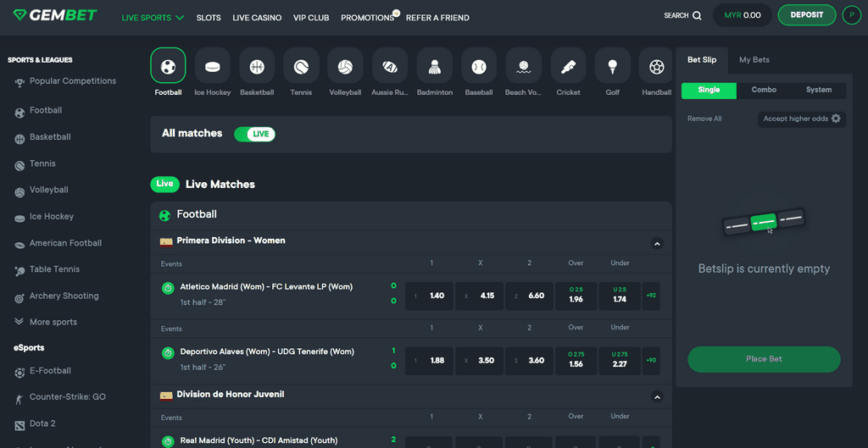Image resolution: width=868 pixels, height=448 pixels.
Task: Choose the Golf tee icon
Action: (612, 66)
